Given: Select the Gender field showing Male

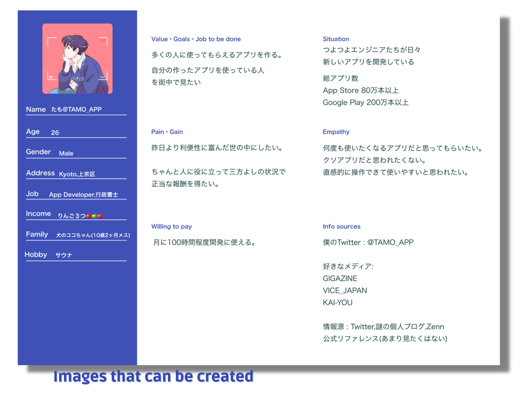Looking at the screenshot, I should [76, 153].
